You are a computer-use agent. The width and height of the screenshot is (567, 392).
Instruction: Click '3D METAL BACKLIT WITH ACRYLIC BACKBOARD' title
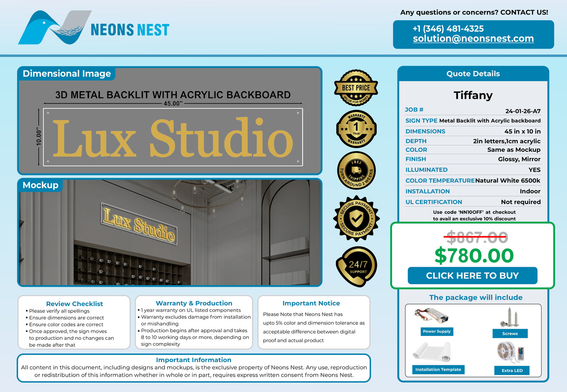click(x=173, y=95)
